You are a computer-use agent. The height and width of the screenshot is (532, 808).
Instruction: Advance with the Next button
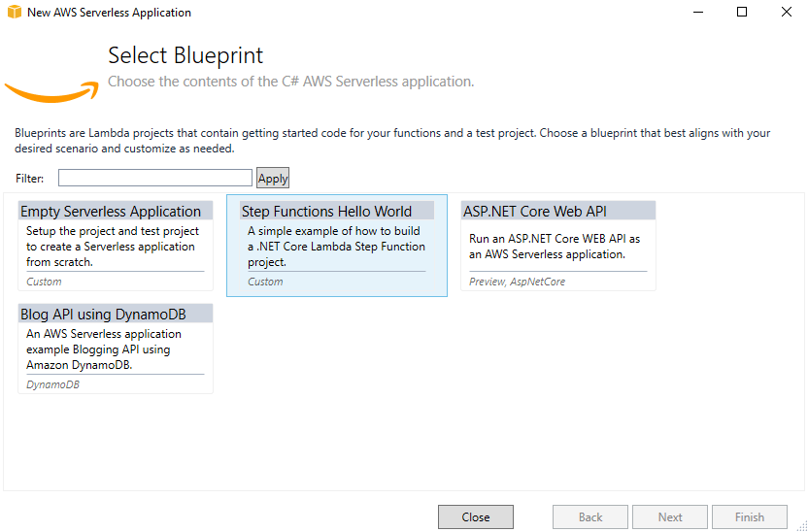coord(670,517)
